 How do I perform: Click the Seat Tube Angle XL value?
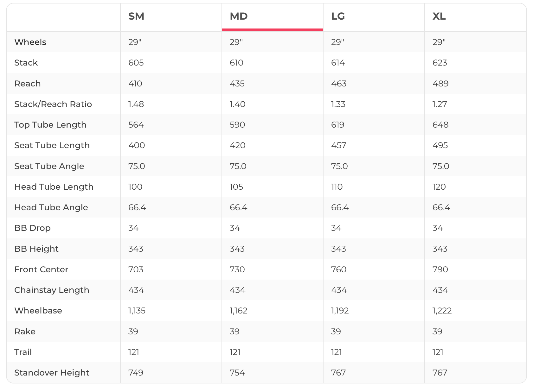441,166
